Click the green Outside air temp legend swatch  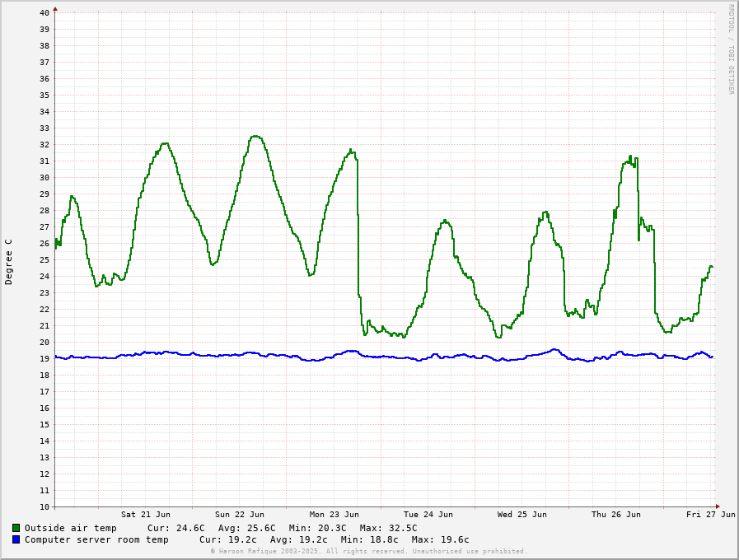[16, 528]
